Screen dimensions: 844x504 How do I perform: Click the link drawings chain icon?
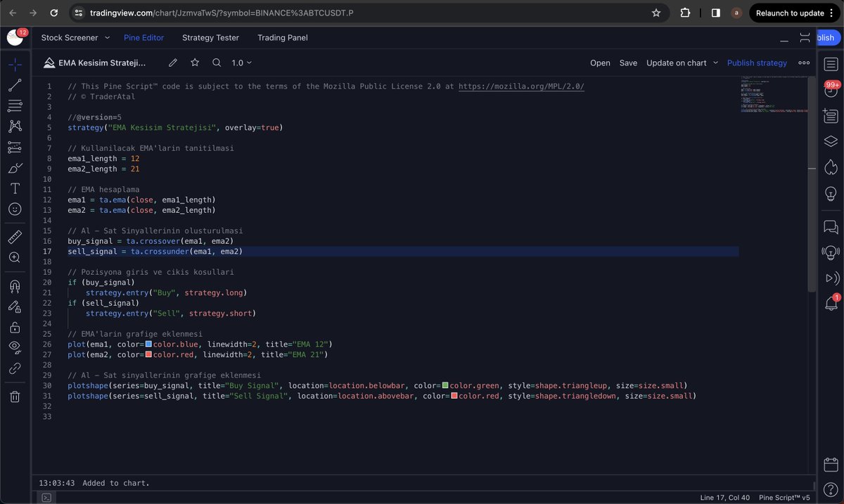[x=15, y=368]
